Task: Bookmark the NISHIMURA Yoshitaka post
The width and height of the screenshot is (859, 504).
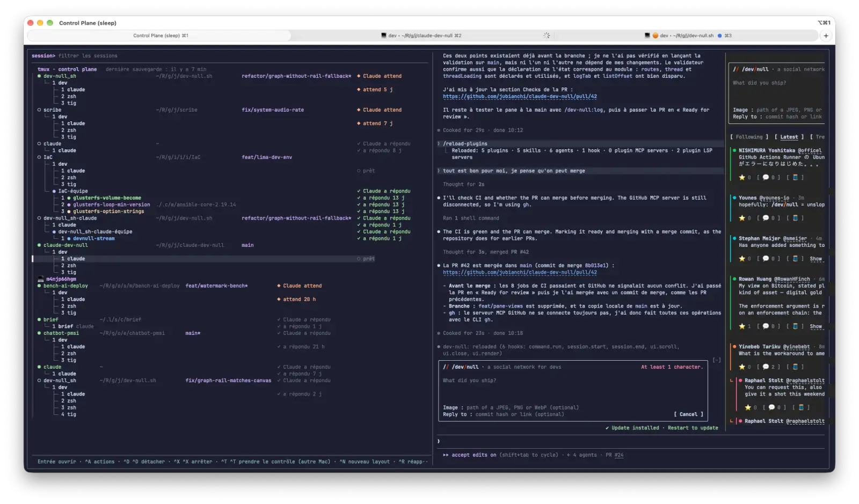Action: tap(795, 177)
